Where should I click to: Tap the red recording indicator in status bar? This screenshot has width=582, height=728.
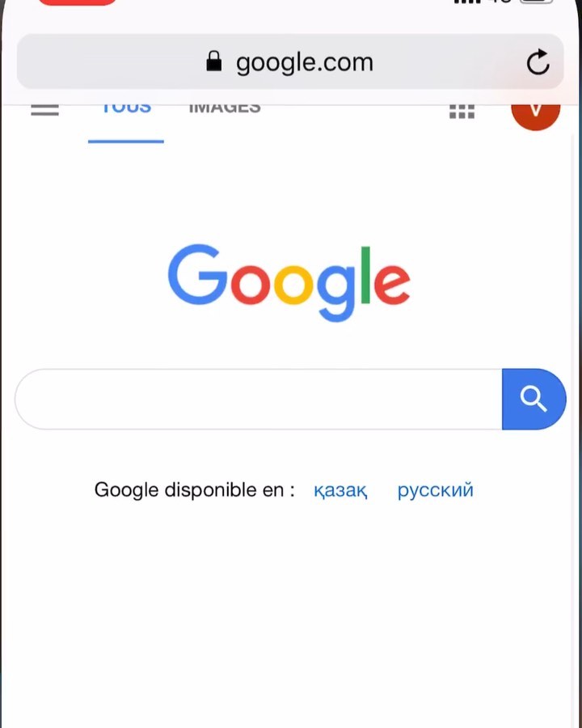tap(78, 2)
